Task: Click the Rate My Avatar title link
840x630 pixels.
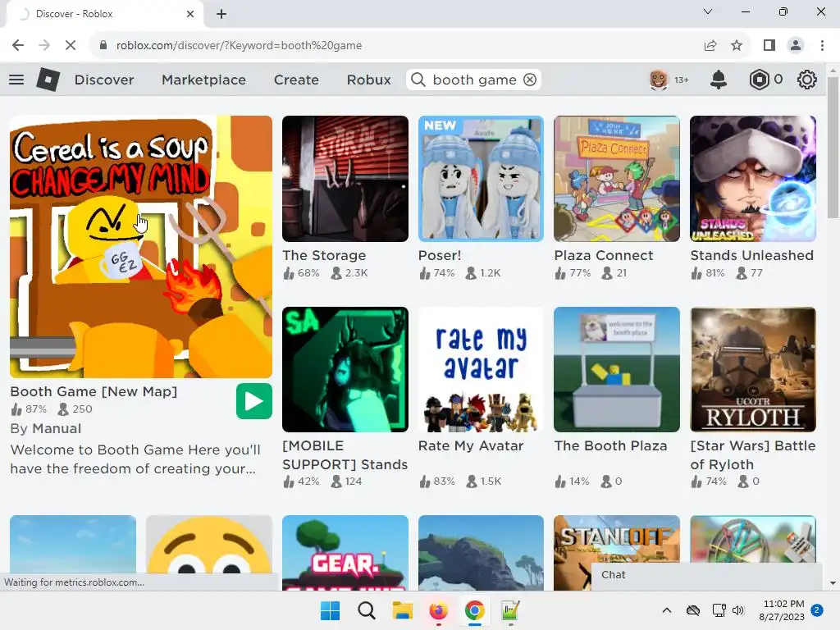Action: pos(471,445)
